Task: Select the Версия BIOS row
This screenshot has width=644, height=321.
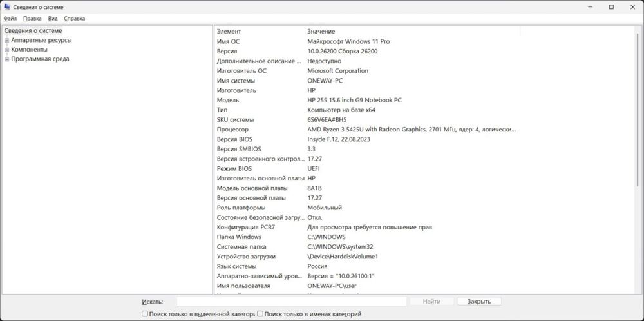Action: 366,139
